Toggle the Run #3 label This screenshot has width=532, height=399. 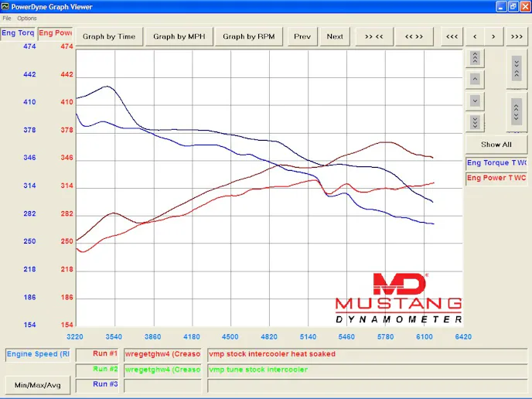105,384
